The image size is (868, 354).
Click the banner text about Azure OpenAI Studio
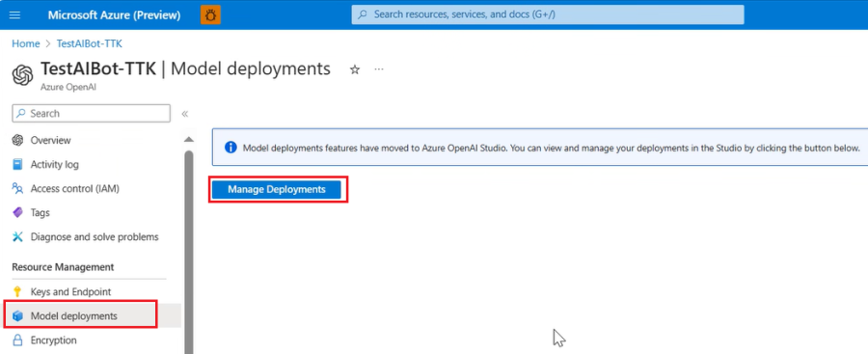click(552, 148)
